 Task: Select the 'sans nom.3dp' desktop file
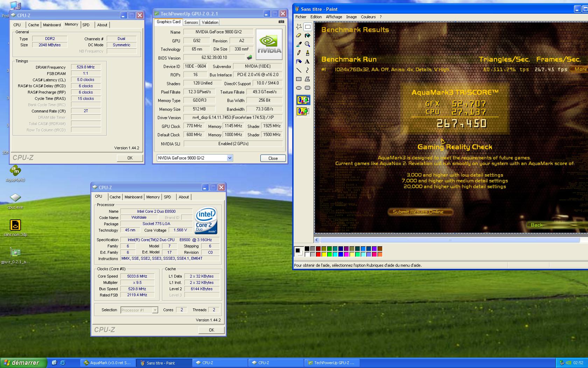tap(15, 228)
